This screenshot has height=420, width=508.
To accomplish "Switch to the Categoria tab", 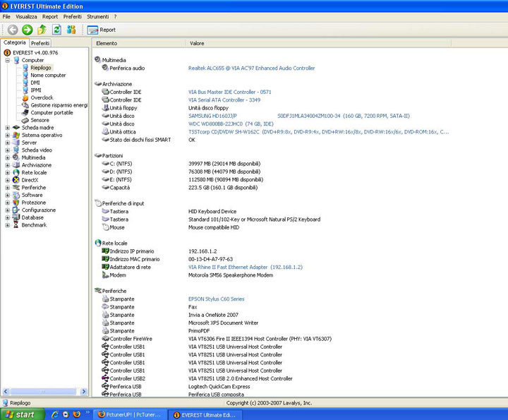I will [15, 42].
